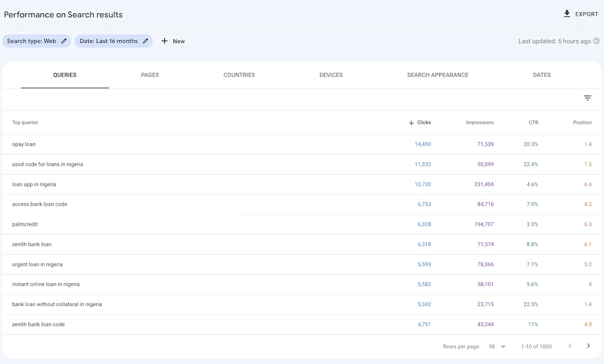Open the Rows per page dropdown
The height and width of the screenshot is (364, 604).
click(496, 346)
